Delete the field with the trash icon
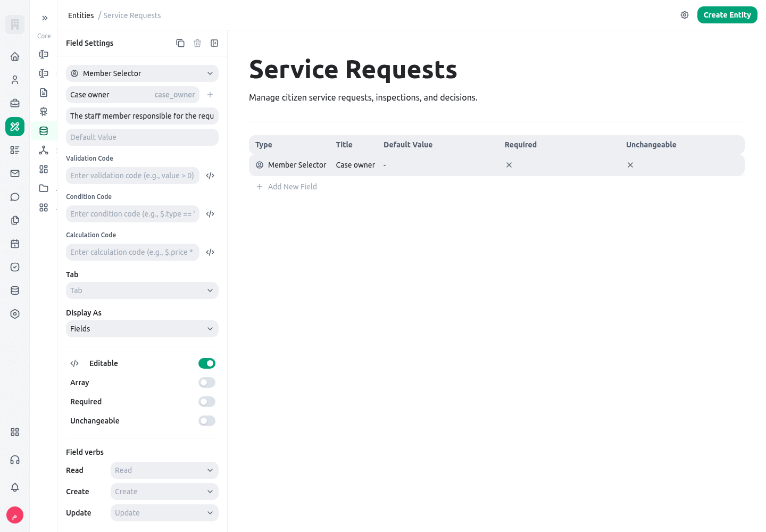 click(x=197, y=43)
